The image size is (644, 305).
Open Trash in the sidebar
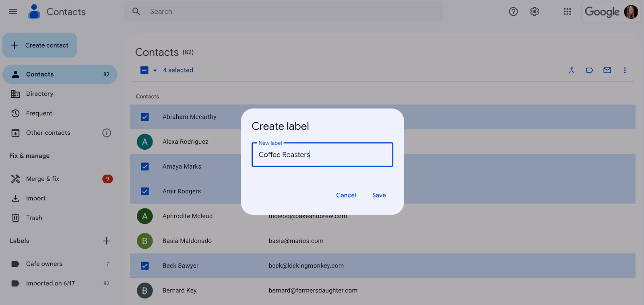click(x=60, y=218)
